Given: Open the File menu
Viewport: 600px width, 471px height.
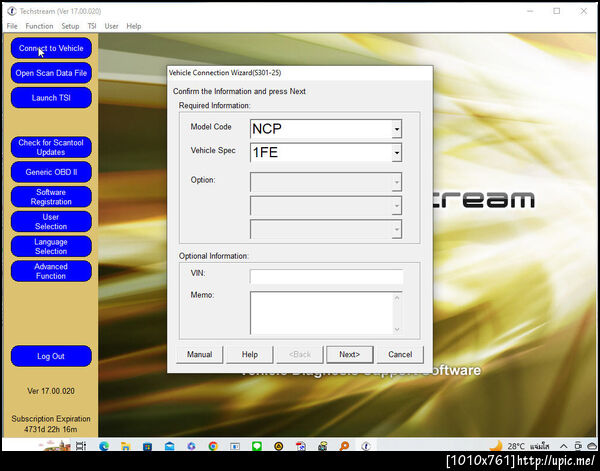Looking at the screenshot, I should [12, 26].
